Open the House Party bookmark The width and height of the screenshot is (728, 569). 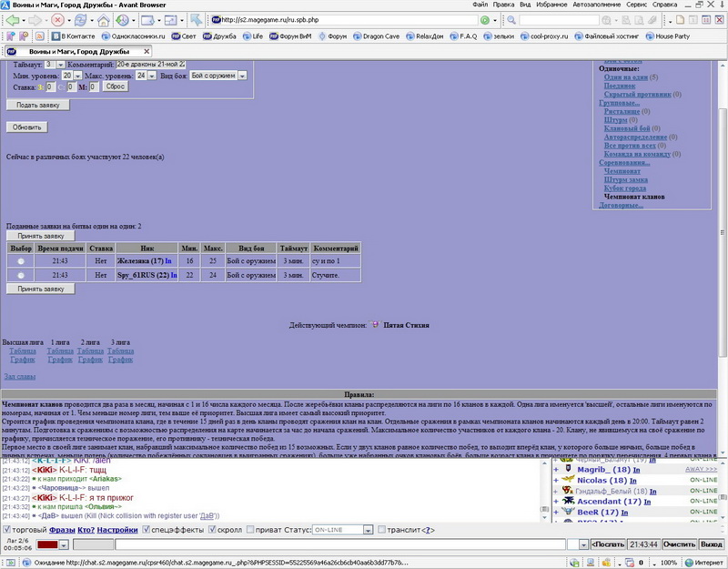pyautogui.click(x=668, y=36)
